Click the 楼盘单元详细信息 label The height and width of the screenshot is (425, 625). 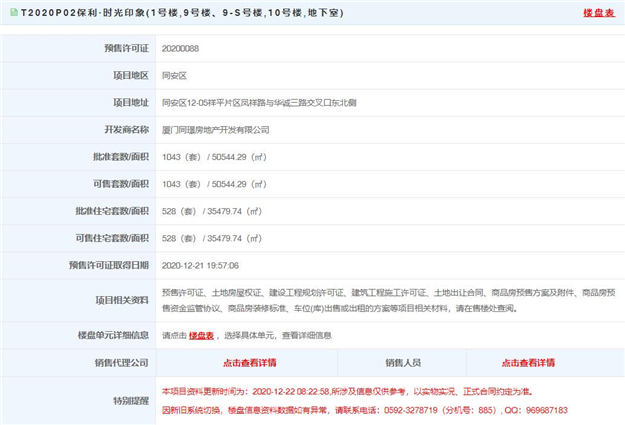pyautogui.click(x=113, y=335)
